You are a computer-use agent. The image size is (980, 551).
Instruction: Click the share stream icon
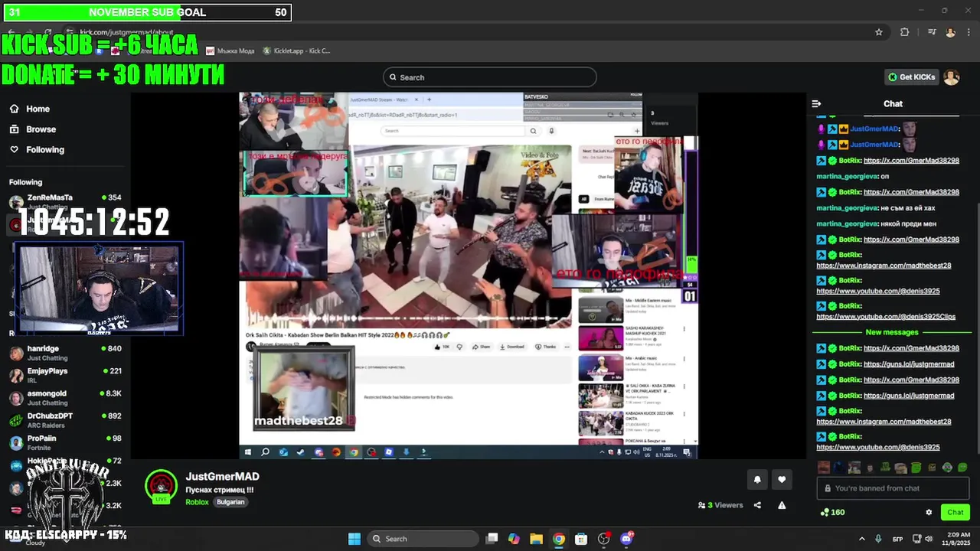[757, 505]
